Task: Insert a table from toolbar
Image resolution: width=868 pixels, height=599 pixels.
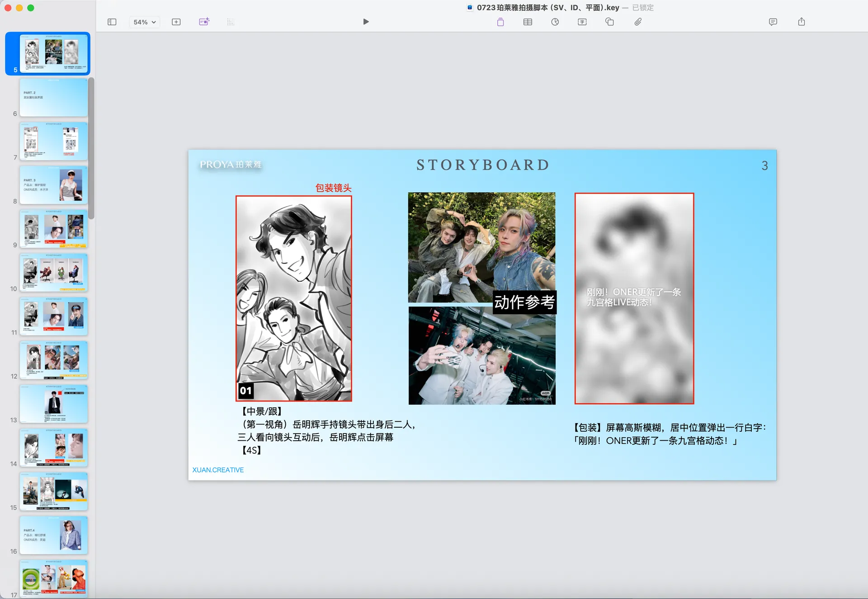Action: tap(528, 22)
